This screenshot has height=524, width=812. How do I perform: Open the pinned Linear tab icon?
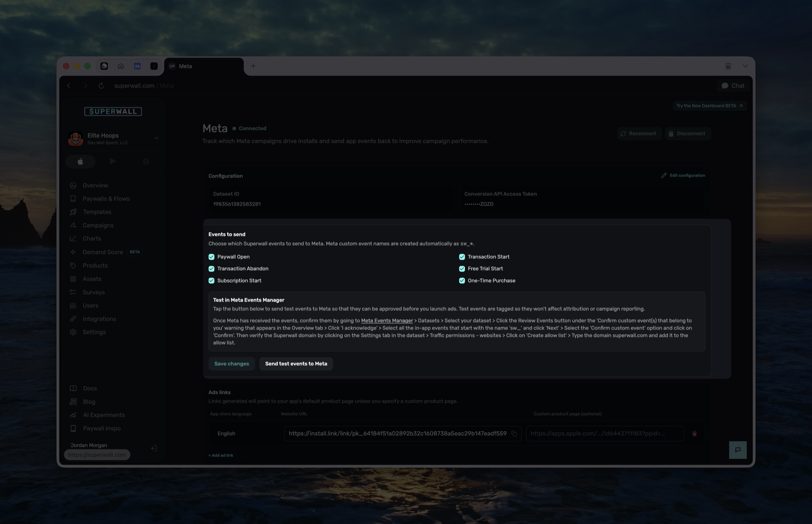(x=104, y=66)
